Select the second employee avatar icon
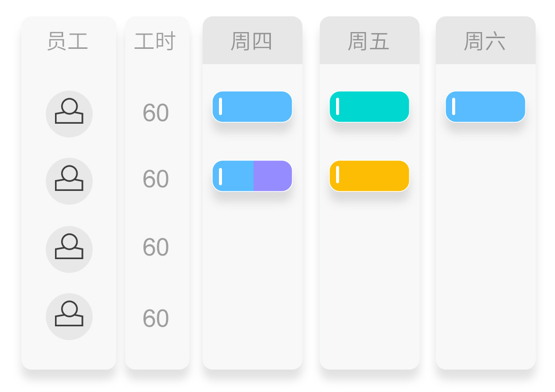This screenshot has width=555, height=392. (69, 181)
